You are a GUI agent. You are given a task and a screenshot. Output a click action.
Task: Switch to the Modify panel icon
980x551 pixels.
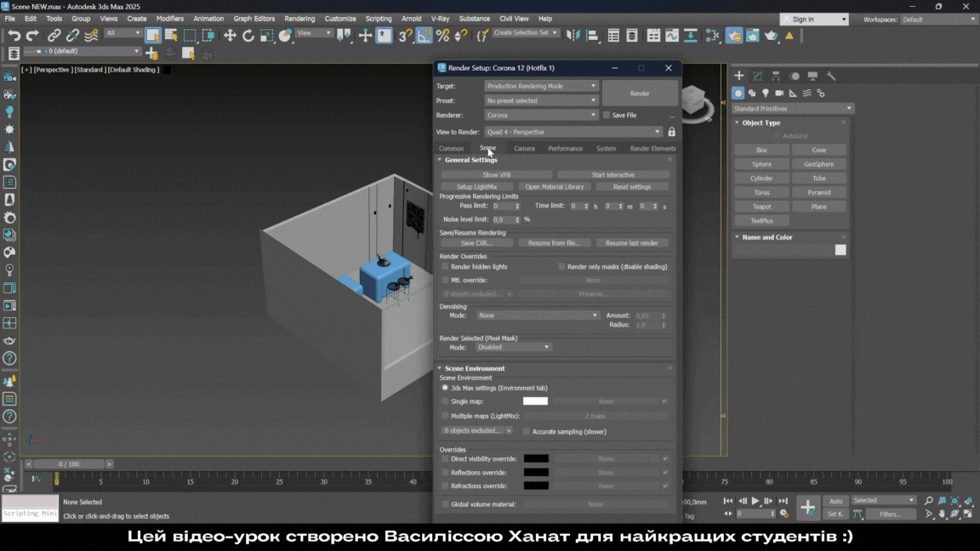point(757,76)
